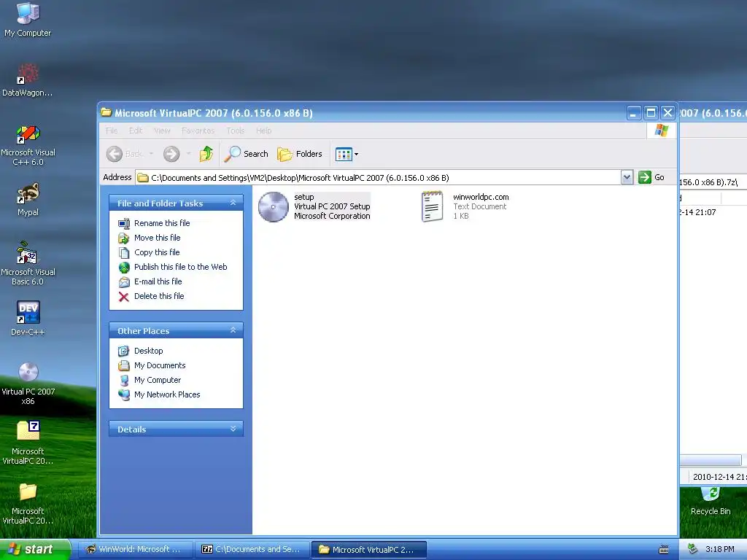Open the Views dropdown in toolbar

[347, 154]
